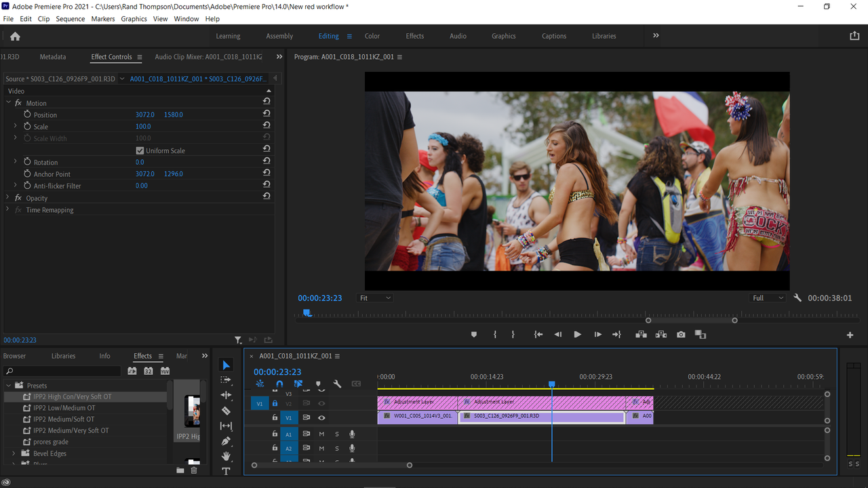Image resolution: width=868 pixels, height=488 pixels.
Task: Click the Export Frame camera icon
Action: pos(681,334)
